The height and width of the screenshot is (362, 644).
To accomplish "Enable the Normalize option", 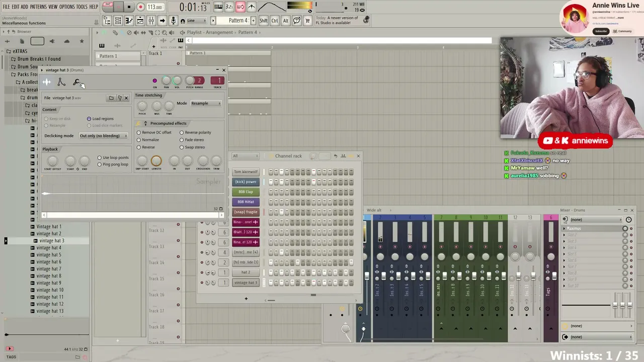I will point(148,140).
